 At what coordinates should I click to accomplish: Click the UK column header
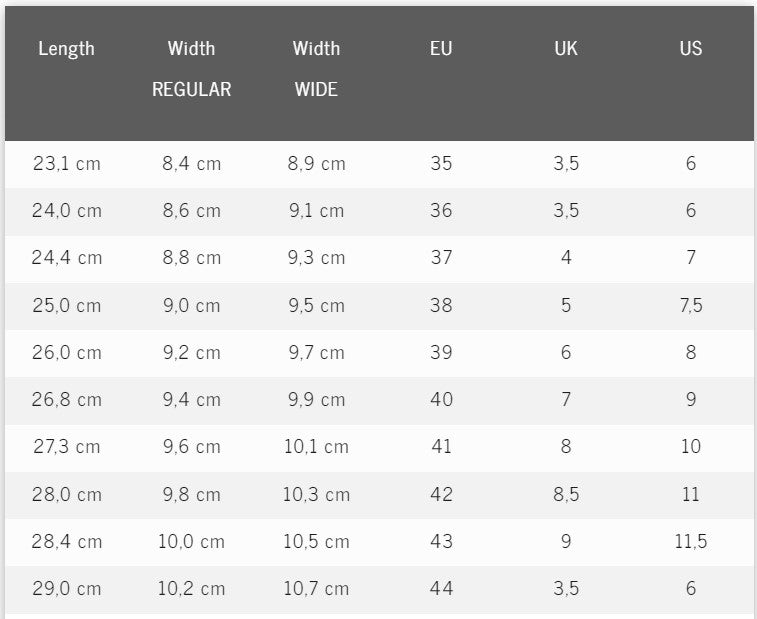(x=566, y=48)
